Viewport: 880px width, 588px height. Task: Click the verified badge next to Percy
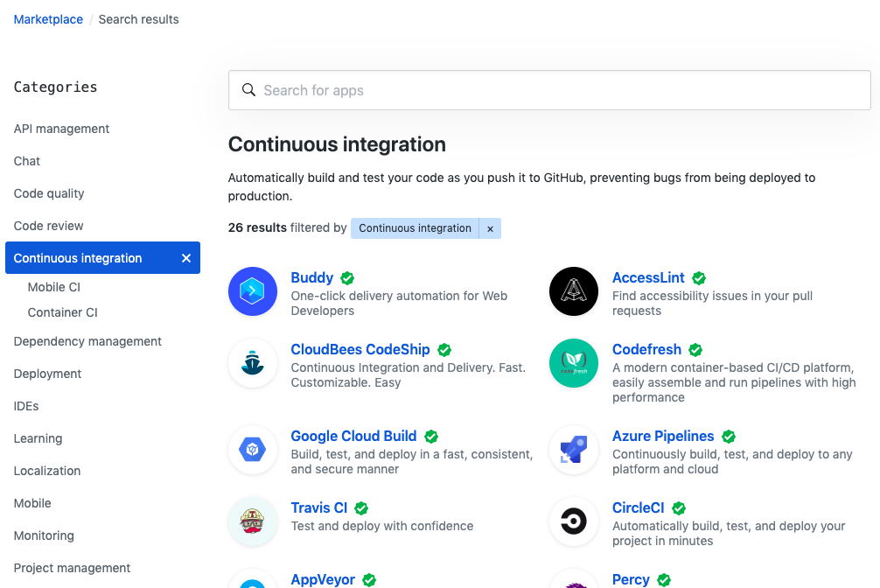pyautogui.click(x=664, y=580)
